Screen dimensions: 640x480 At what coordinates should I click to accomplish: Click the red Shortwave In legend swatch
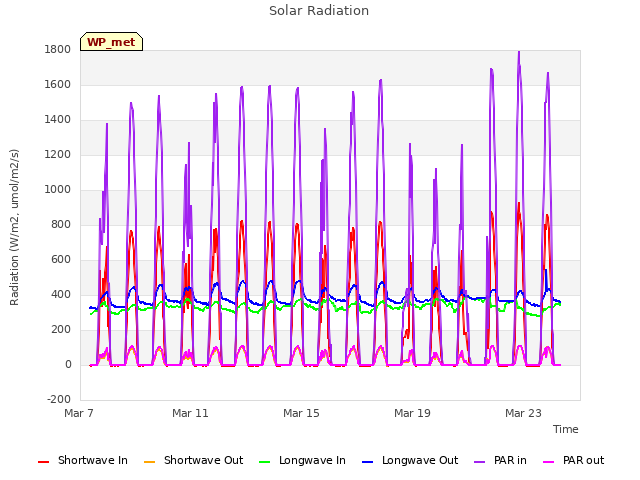(x=43, y=462)
